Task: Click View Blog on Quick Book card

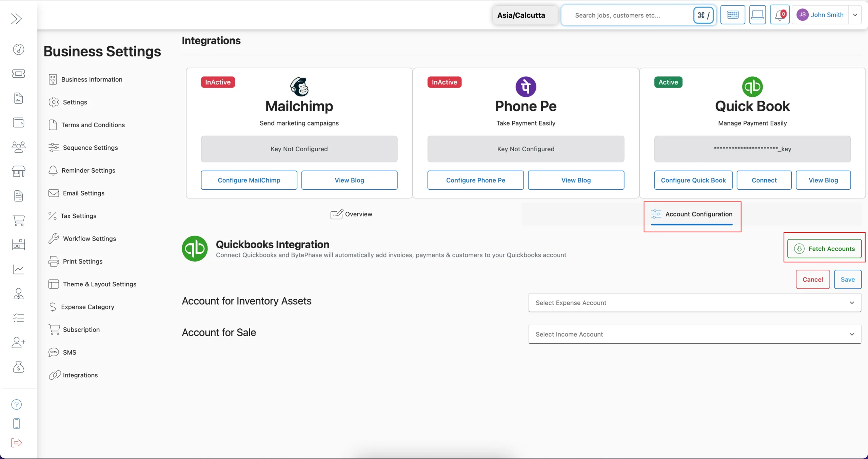Action: [823, 180]
